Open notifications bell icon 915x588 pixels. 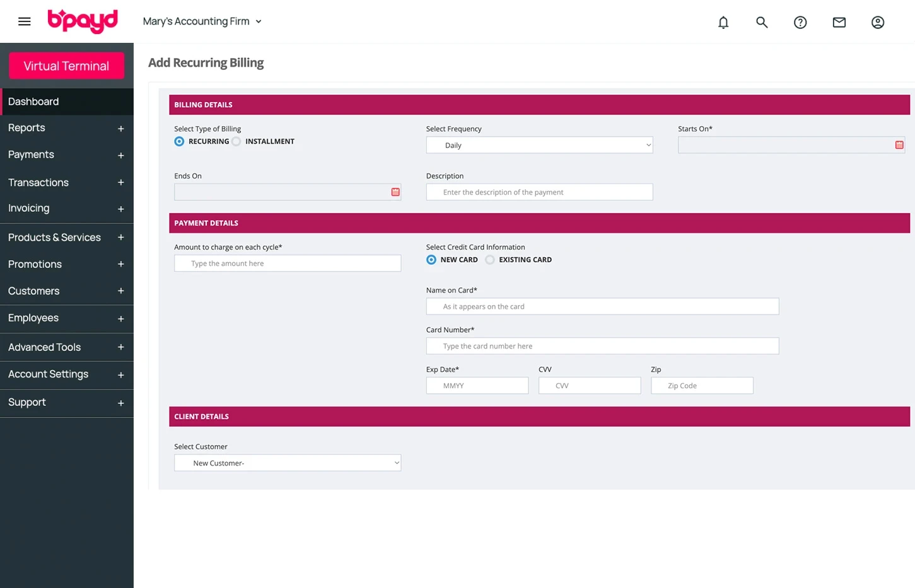723,22
